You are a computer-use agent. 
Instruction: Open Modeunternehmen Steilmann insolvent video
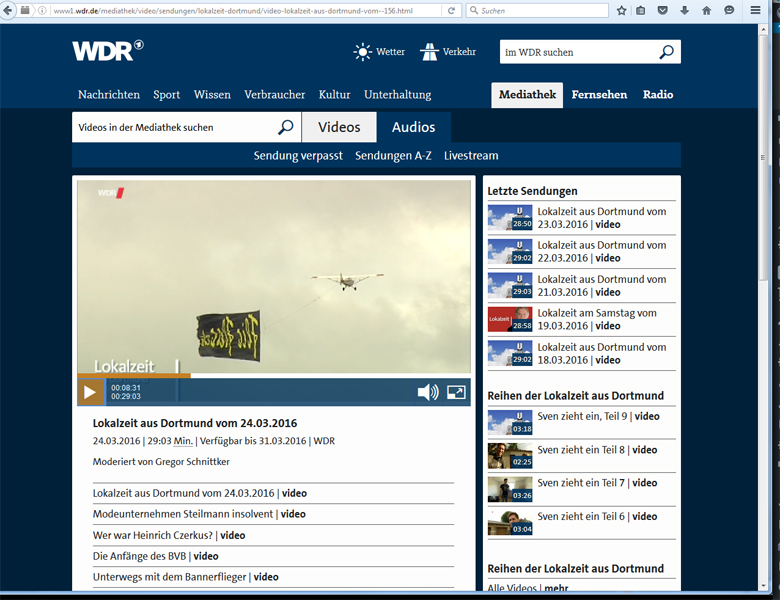[199, 514]
